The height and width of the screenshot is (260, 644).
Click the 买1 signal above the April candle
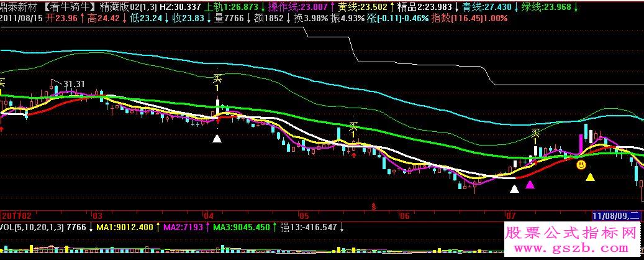click(217, 82)
